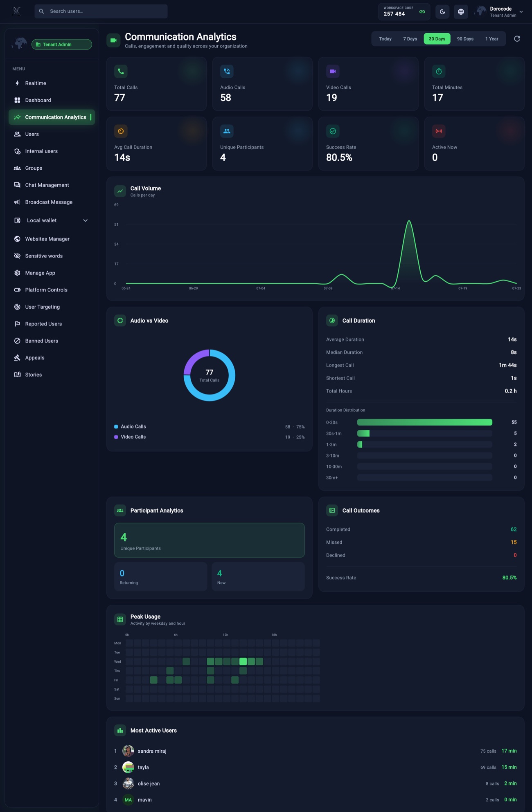The height and width of the screenshot is (812, 532).
Task: Click the Sensitive words hidden-eye icon
Action: point(17,256)
